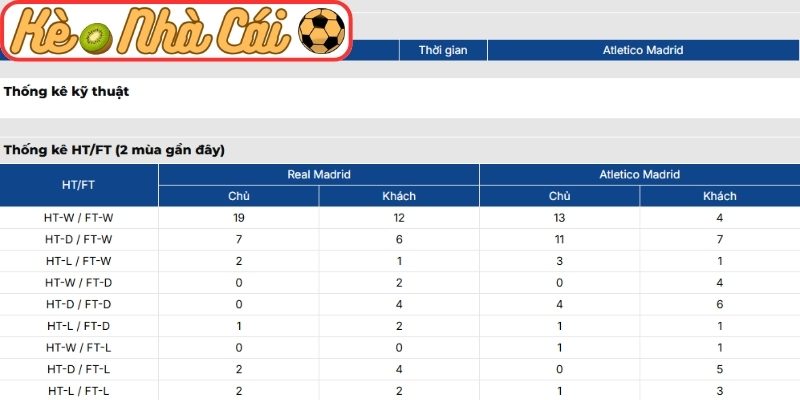Click the Real Madrid table column header
Image resolution: width=800 pixels, height=400 pixels.
(x=319, y=174)
